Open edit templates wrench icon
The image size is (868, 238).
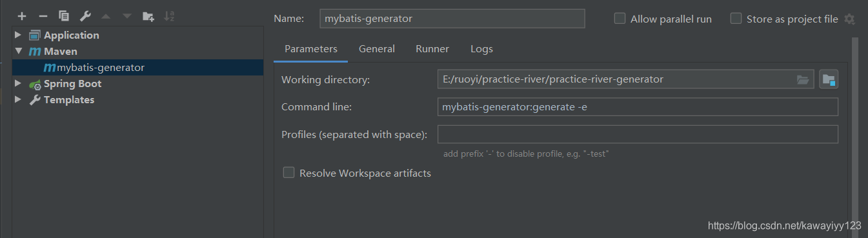pos(85,16)
